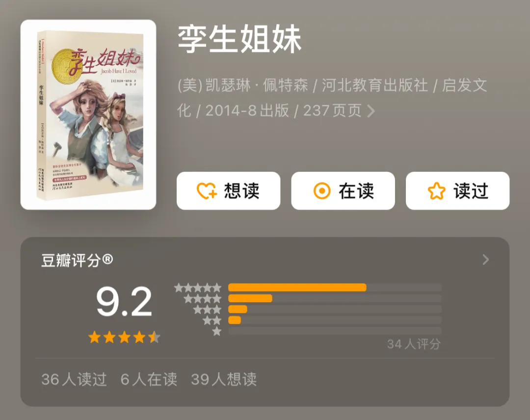
Task: Tap the single-star icon row
Action: (217, 332)
